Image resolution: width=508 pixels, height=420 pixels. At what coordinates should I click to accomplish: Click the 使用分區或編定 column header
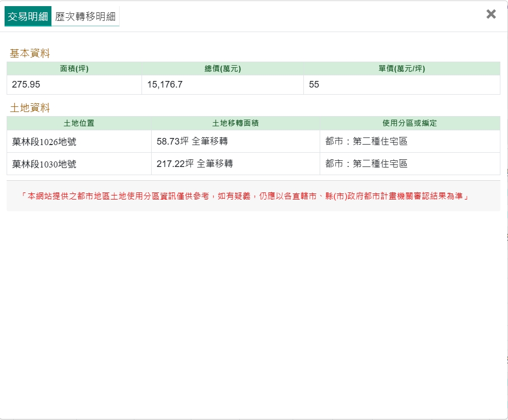(410, 123)
